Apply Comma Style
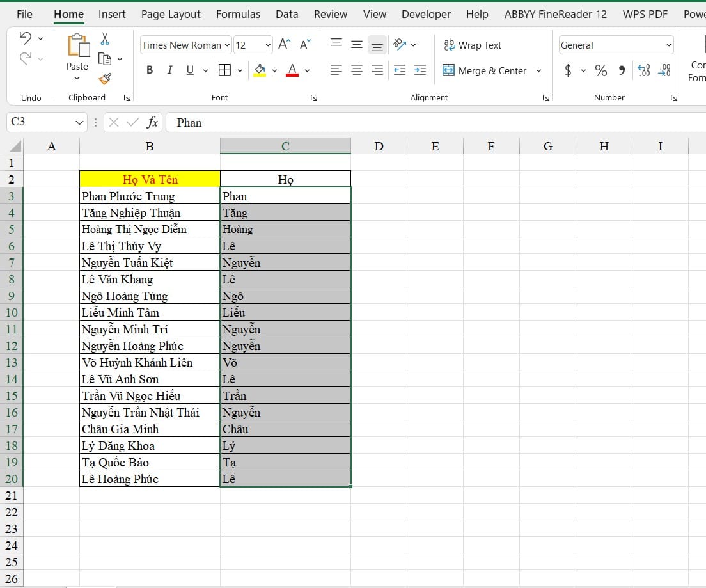Image resolution: width=706 pixels, height=588 pixels. pos(622,70)
